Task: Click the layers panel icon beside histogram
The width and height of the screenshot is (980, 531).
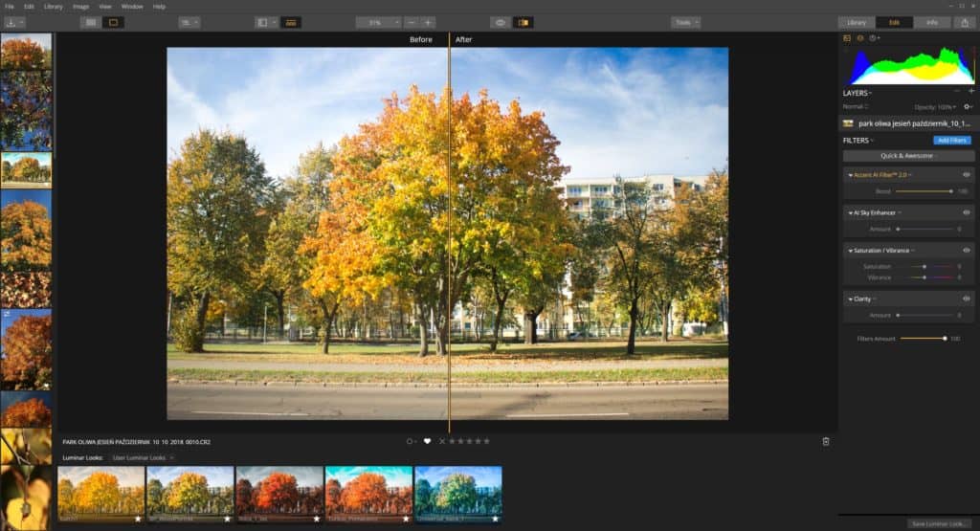Action: point(860,38)
